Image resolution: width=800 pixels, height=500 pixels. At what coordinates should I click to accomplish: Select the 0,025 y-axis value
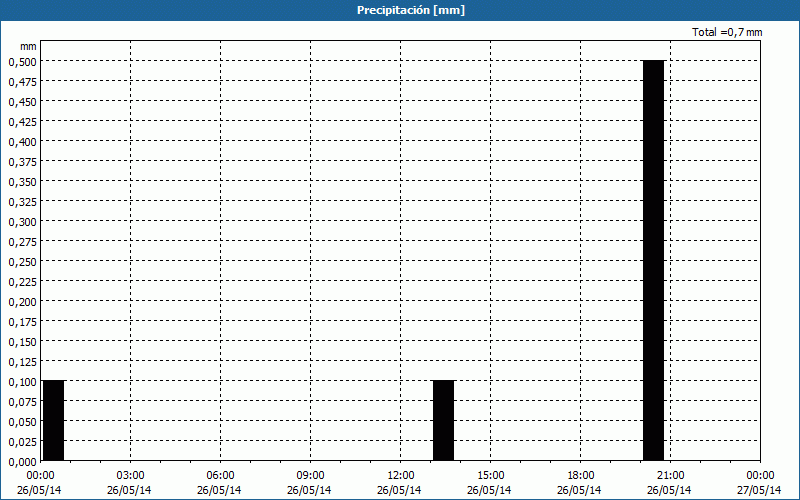pyautogui.click(x=22, y=442)
